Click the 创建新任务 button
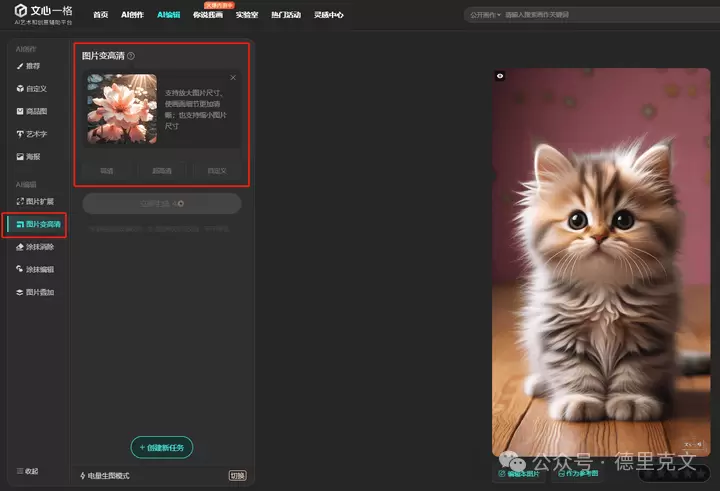This screenshot has width=720, height=491. click(161, 447)
